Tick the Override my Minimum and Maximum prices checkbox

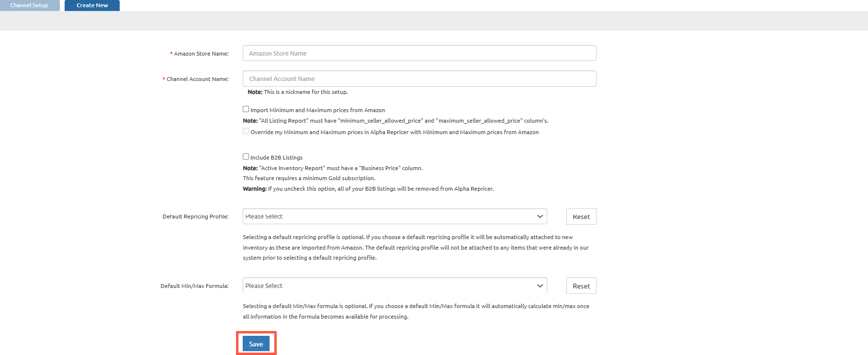point(246,131)
